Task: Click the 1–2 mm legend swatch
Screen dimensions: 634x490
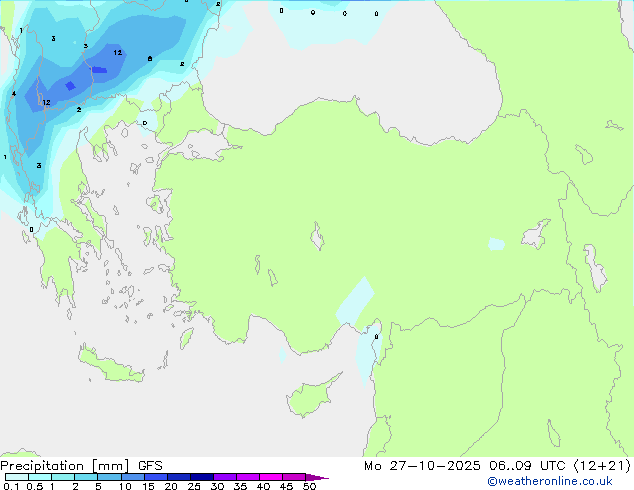Action: (63, 477)
